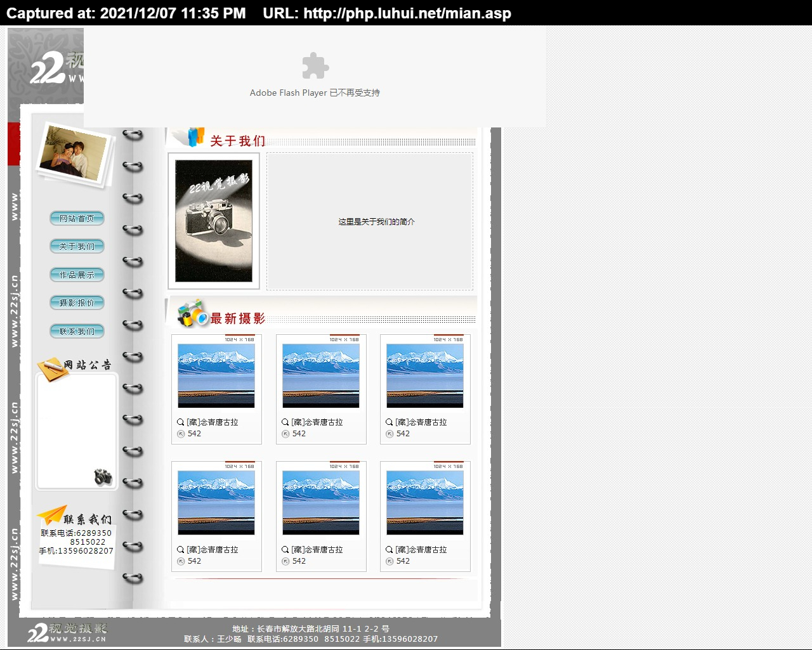Screen dimensions: 812x650
Task: Open the top-right mountain lake thumbnail
Action: coord(425,375)
